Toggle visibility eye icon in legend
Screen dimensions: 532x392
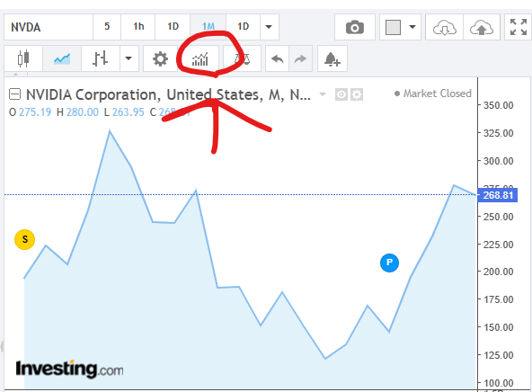click(341, 94)
